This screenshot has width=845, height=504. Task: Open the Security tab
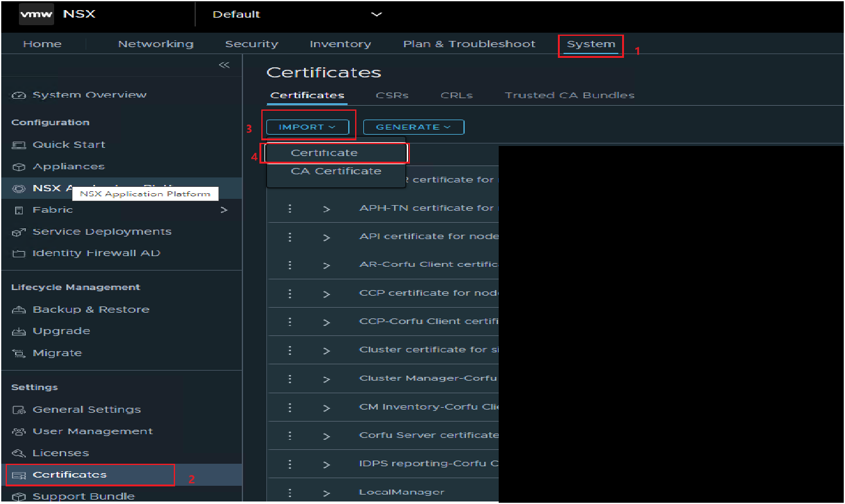click(252, 44)
